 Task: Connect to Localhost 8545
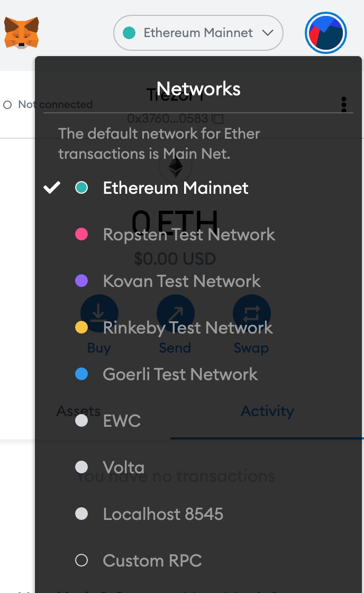[163, 514]
